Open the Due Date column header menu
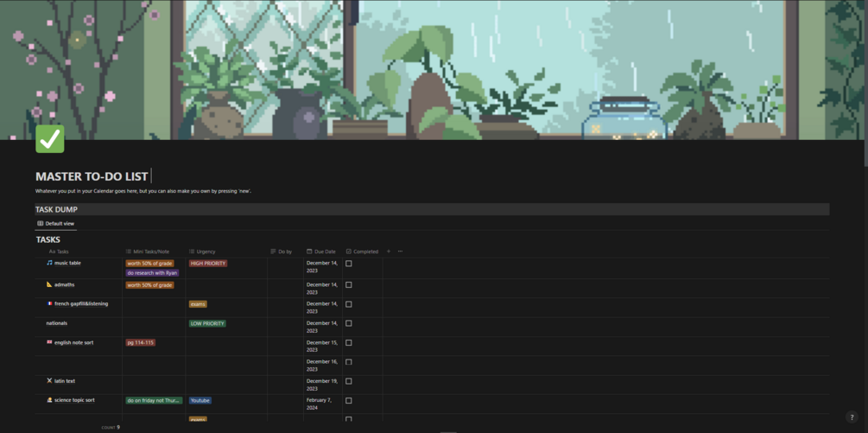The image size is (868, 433). click(x=323, y=252)
